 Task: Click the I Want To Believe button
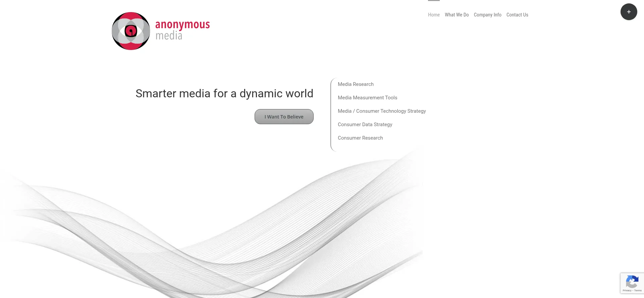tap(284, 116)
